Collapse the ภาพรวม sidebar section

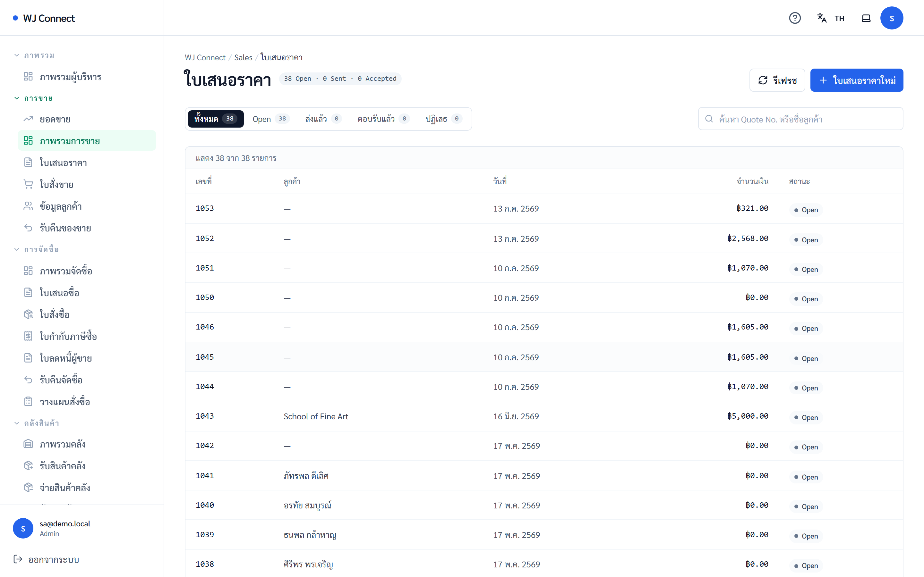[x=34, y=55]
